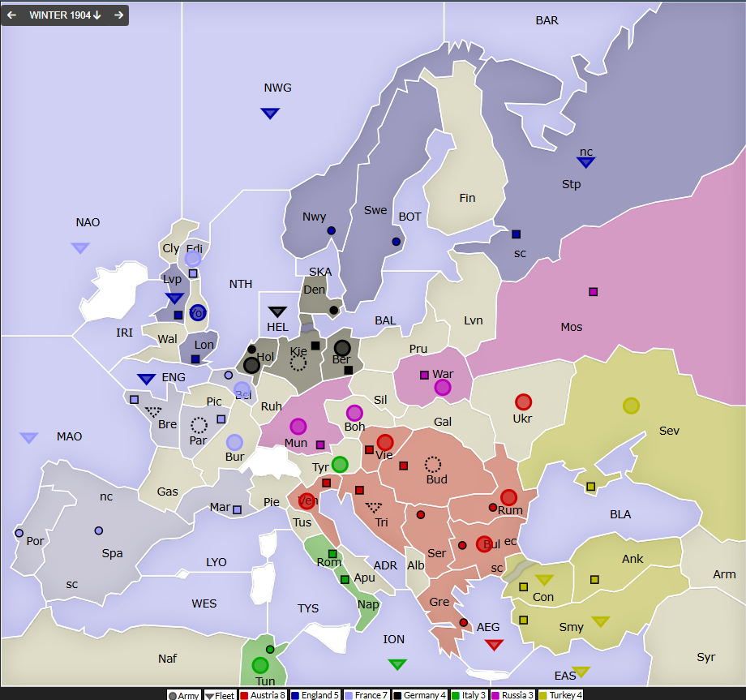
Task: Click the Army legend entry
Action: click(183, 695)
